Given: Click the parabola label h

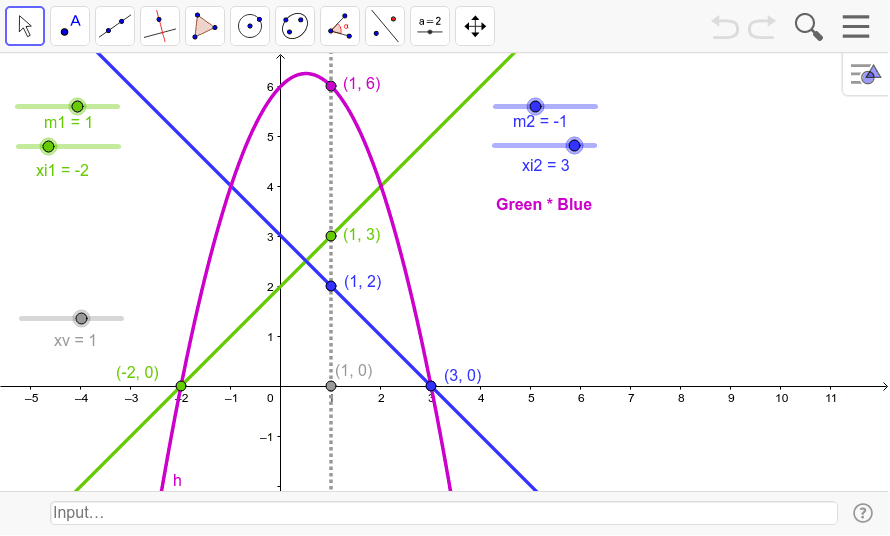Looking at the screenshot, I should tap(177, 481).
